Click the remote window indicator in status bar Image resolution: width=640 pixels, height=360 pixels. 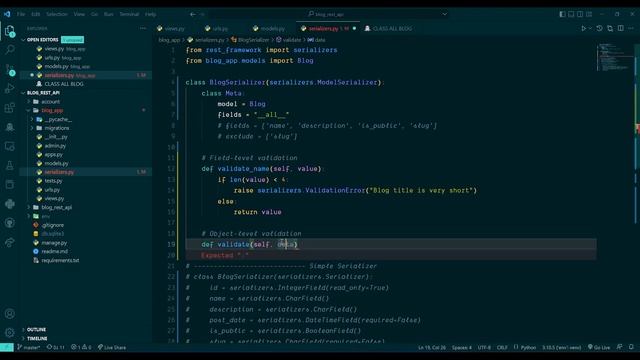(7, 347)
